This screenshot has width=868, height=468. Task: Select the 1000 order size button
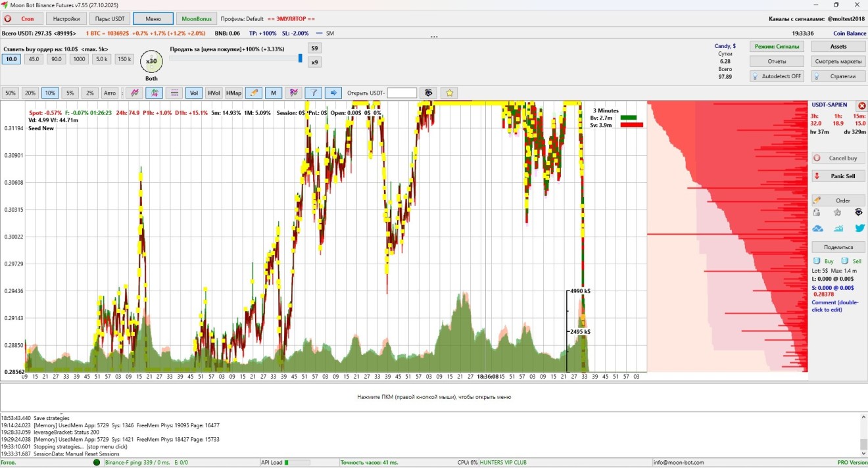tap(79, 59)
